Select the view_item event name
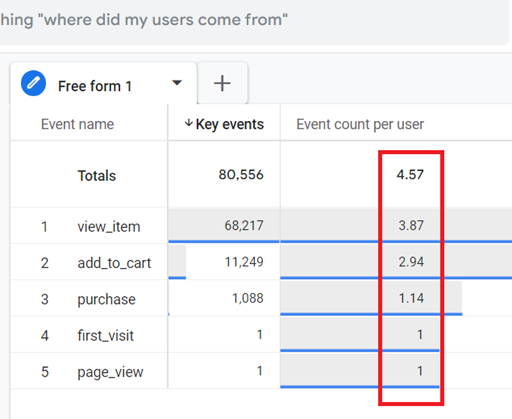This screenshot has width=512, height=419. point(109,227)
